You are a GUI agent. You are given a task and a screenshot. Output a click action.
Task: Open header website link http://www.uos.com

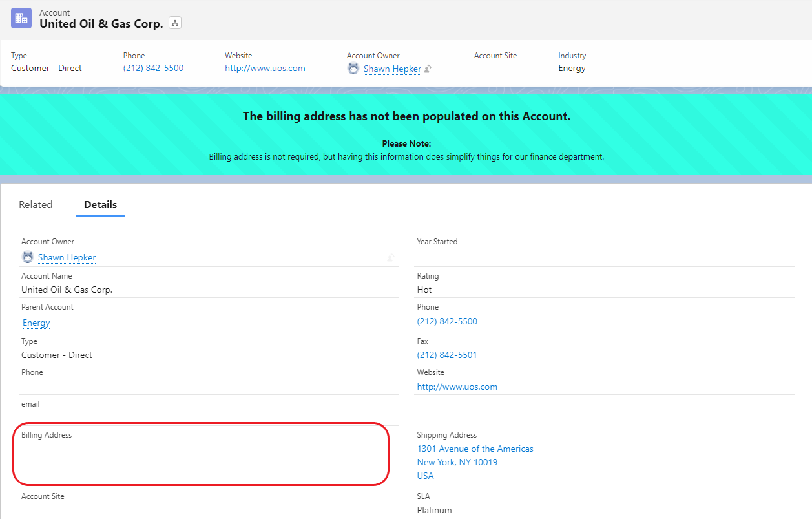(265, 68)
